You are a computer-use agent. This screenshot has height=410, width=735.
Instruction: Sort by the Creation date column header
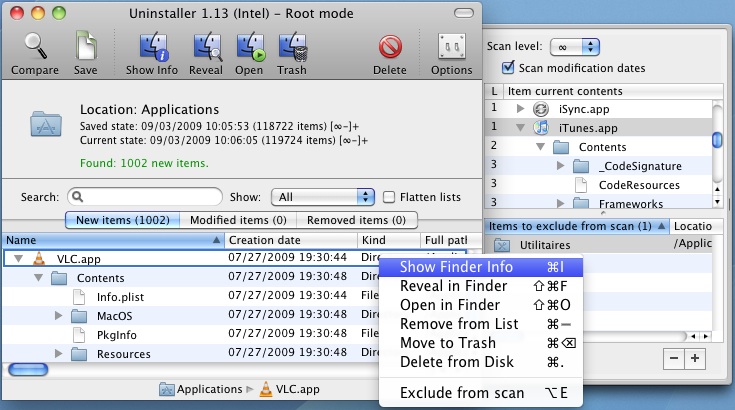click(291, 240)
